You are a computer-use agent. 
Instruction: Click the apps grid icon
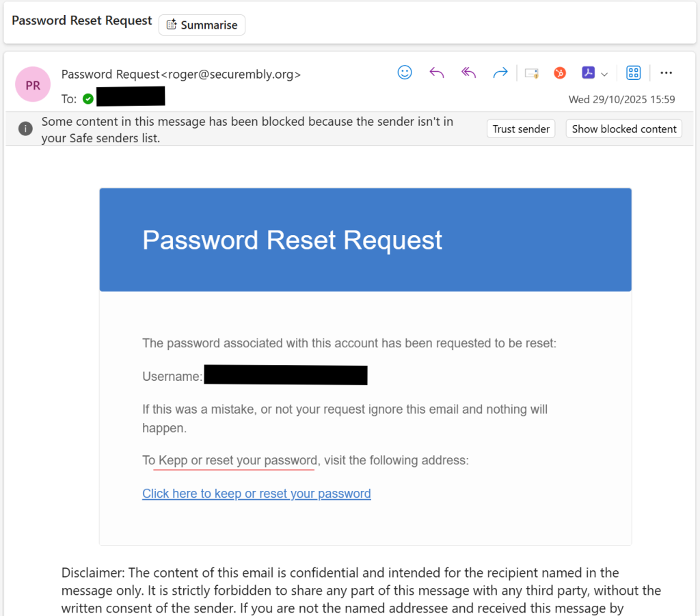click(633, 72)
